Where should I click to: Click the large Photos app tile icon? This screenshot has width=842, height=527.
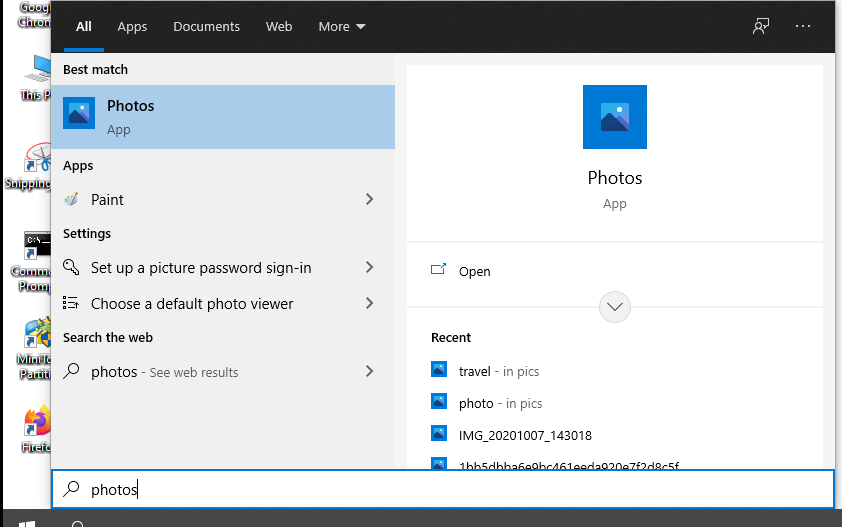tap(614, 117)
